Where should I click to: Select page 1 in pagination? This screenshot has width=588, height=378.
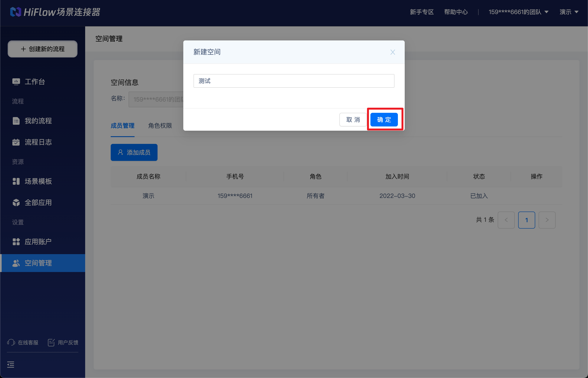527,220
